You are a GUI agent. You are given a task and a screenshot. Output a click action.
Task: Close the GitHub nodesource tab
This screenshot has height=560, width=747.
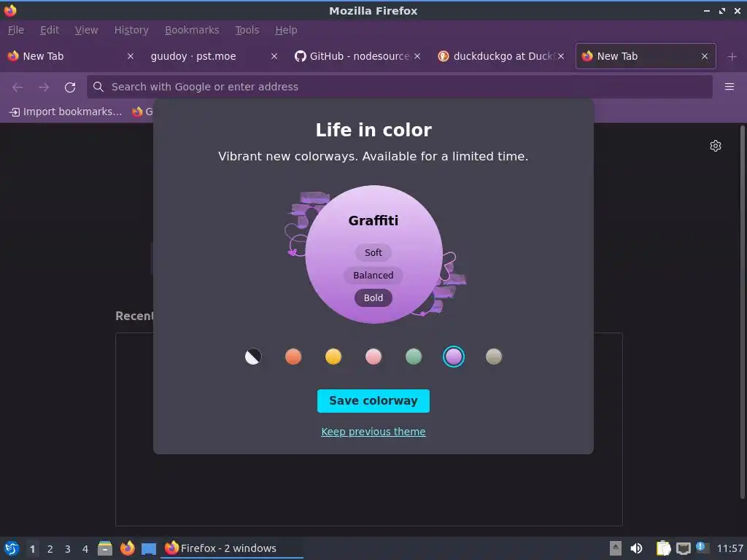(417, 56)
